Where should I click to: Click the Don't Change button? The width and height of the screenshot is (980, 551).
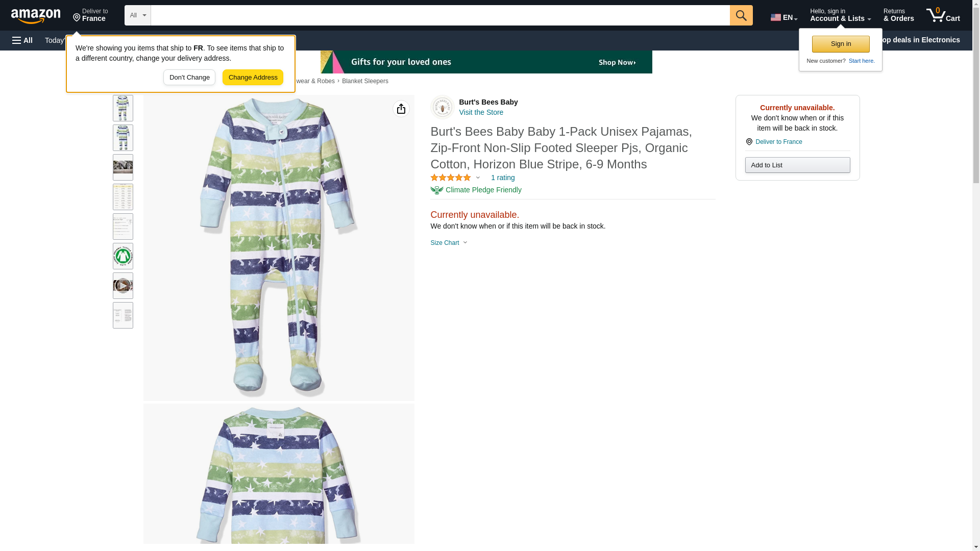click(x=189, y=78)
